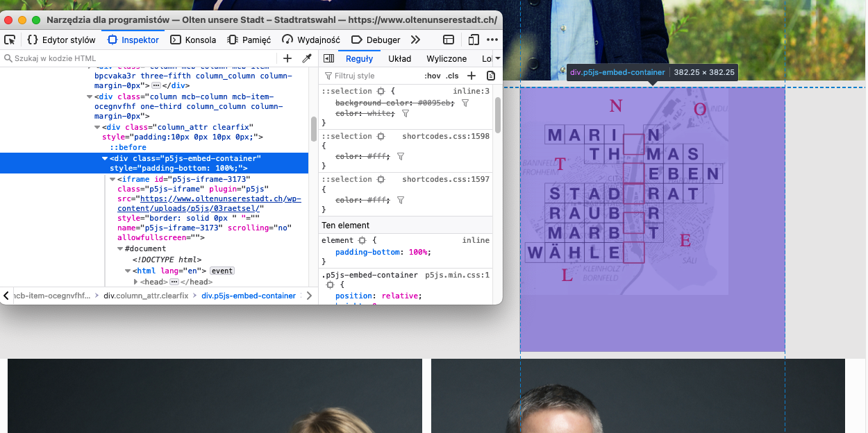The height and width of the screenshot is (433, 868).
Task: Filter color #fff in shortcodes.css:1598 rule
Action: 401,157
